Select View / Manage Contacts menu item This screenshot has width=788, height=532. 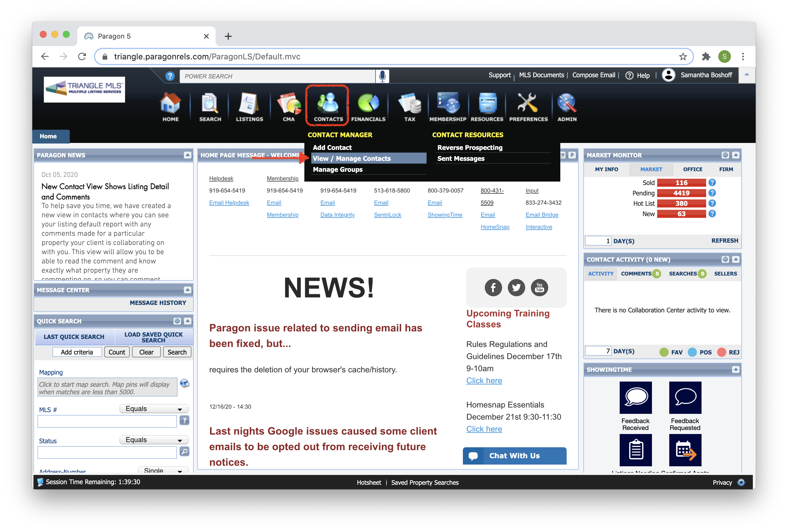(x=368, y=158)
